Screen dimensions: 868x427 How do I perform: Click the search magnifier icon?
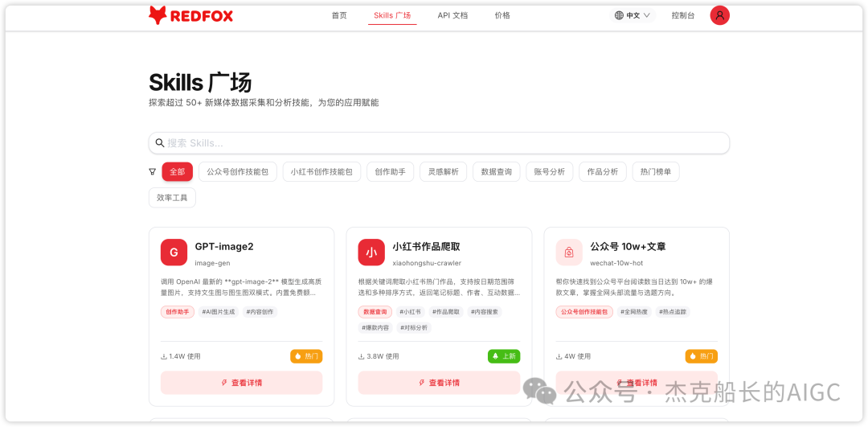pyautogui.click(x=159, y=143)
